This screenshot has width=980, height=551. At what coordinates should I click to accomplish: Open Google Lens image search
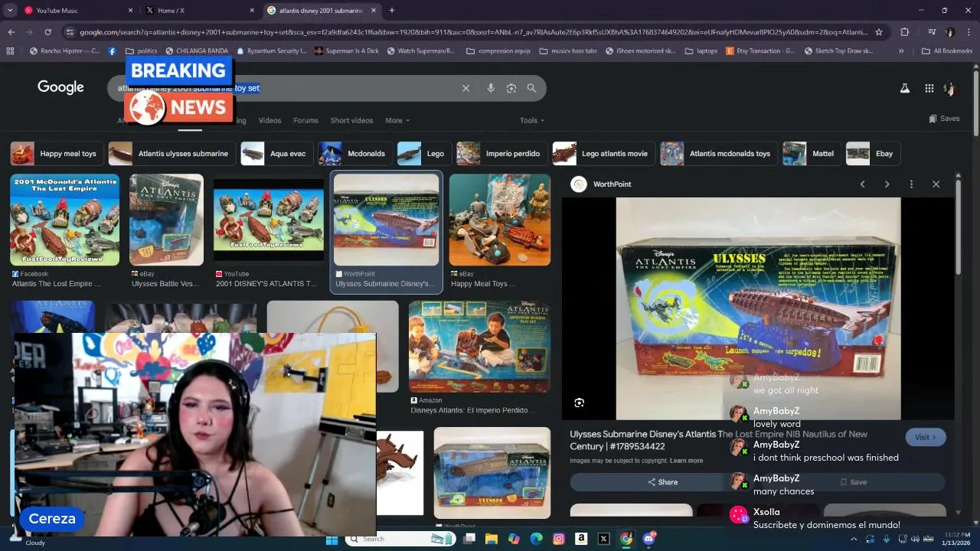point(511,88)
